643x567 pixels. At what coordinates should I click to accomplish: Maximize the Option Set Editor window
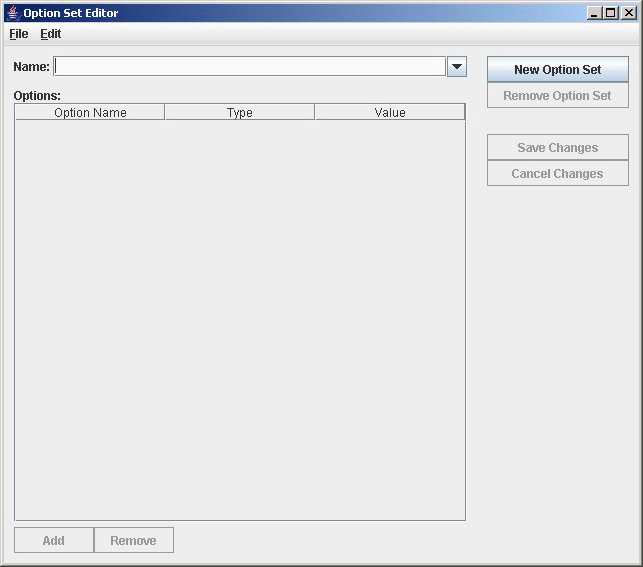(x=611, y=13)
